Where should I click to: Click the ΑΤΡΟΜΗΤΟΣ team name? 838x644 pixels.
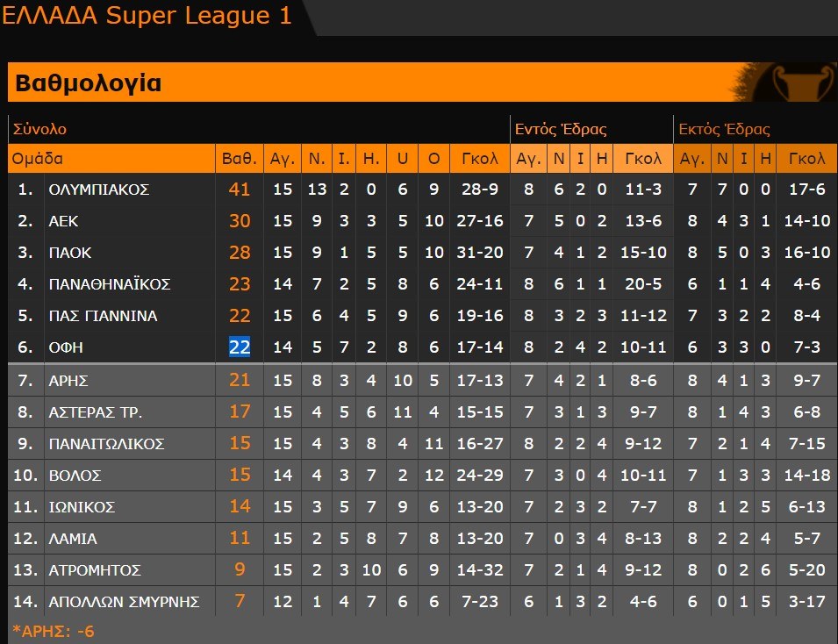click(95, 570)
